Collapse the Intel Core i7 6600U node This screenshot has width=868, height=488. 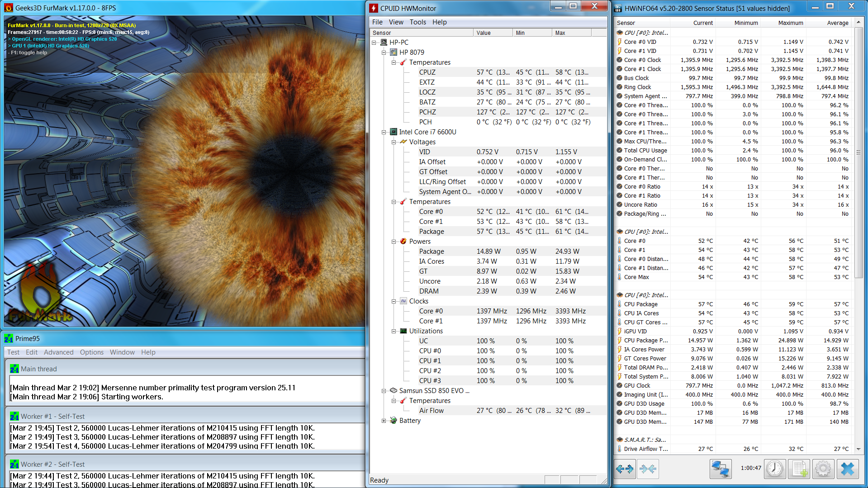384,132
